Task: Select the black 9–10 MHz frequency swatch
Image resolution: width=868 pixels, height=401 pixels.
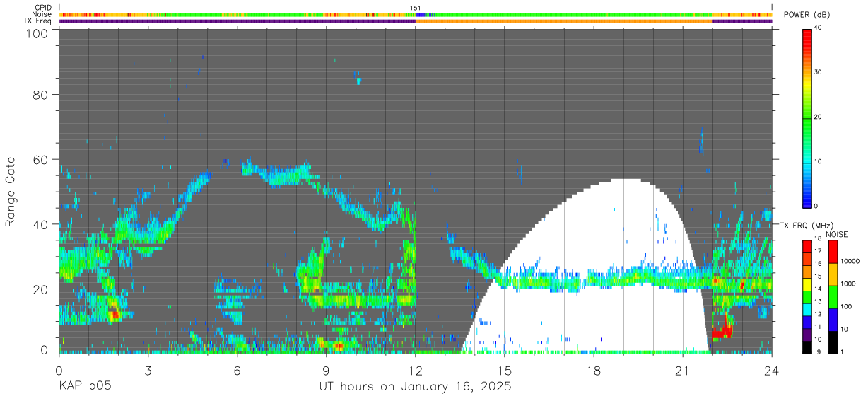Action: click(807, 347)
